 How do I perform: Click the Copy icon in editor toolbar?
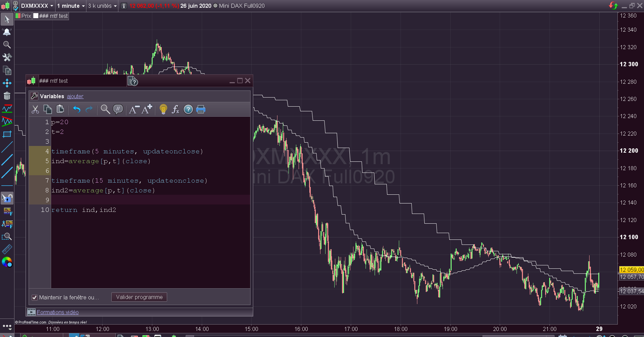click(x=48, y=109)
